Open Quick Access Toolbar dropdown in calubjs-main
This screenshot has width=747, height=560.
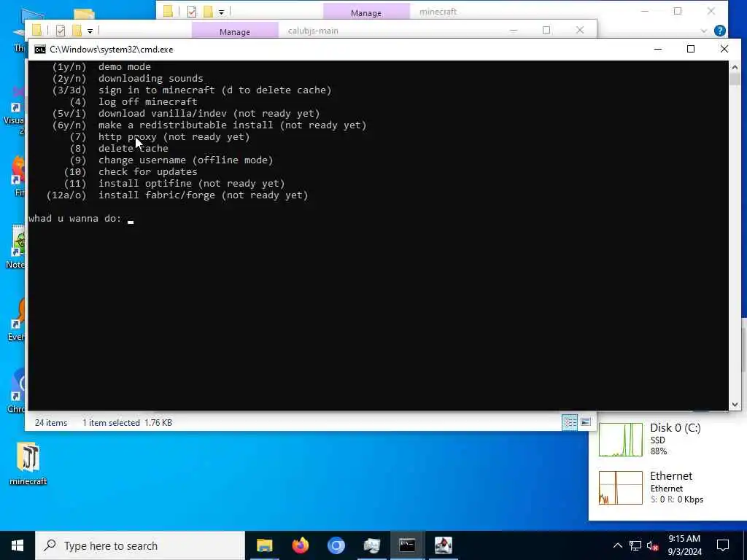(90, 31)
